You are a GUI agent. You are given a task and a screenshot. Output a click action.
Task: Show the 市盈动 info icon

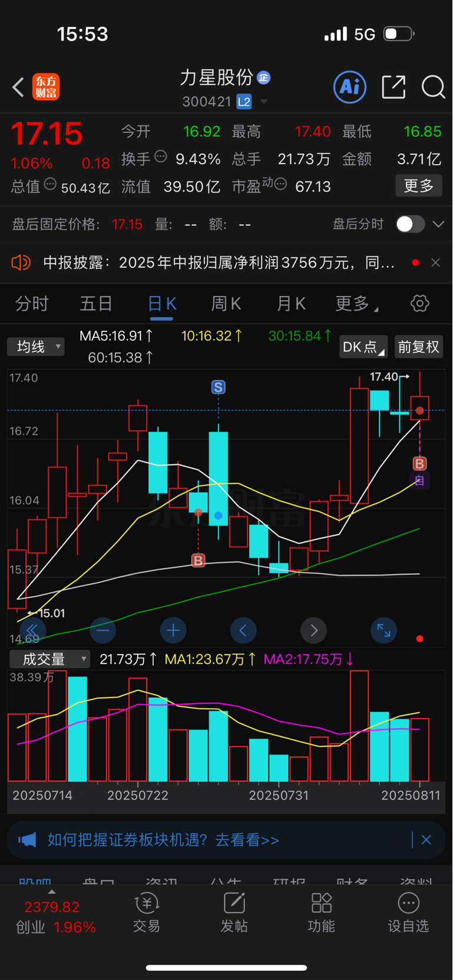point(280,184)
